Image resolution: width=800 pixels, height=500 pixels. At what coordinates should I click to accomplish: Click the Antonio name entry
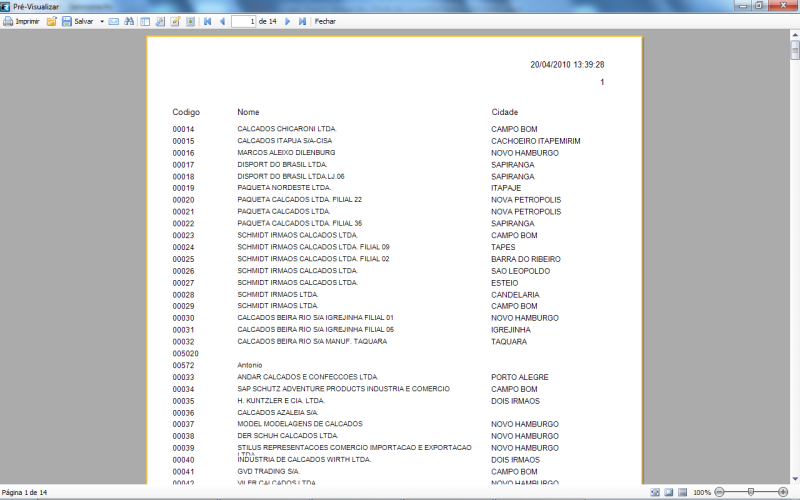249,365
